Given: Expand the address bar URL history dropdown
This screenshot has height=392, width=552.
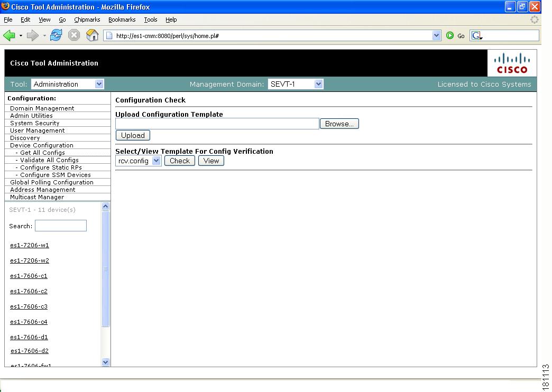Looking at the screenshot, I should click(437, 35).
